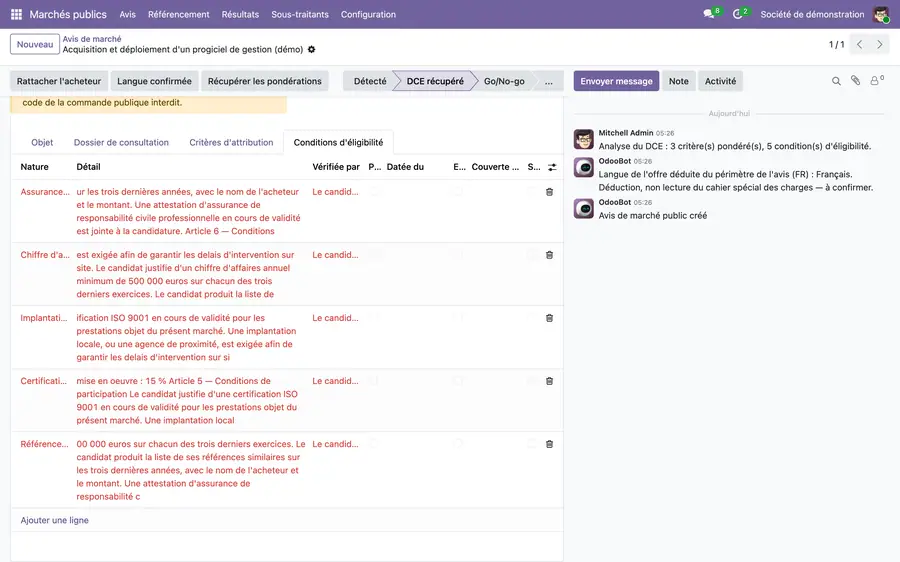Screen dimensions: 900x562
Task: Click the paperclip attachments icon
Action: point(856,81)
